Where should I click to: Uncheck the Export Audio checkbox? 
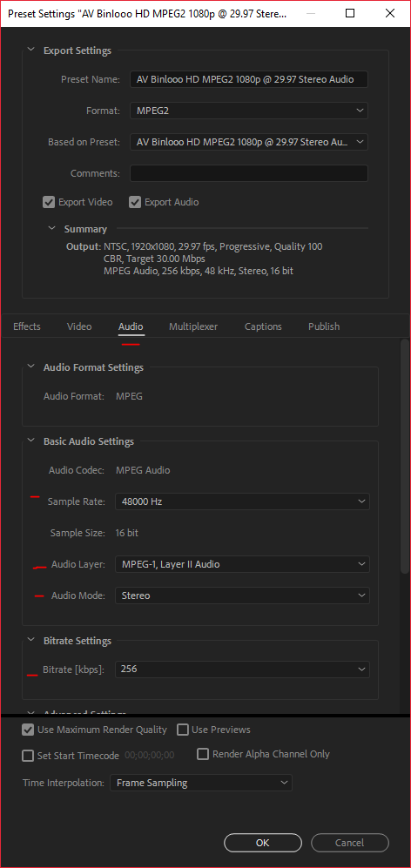coord(135,202)
